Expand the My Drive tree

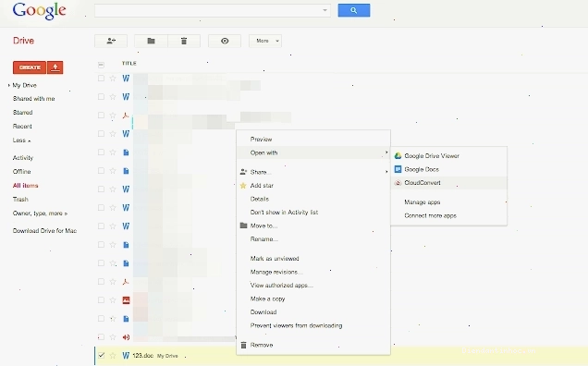click(8, 86)
